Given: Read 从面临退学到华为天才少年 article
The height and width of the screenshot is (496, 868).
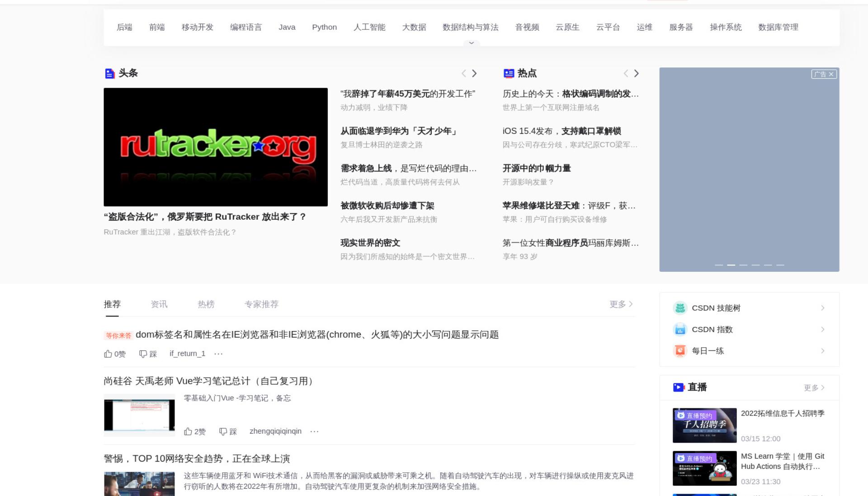Looking at the screenshot, I should (x=400, y=131).
